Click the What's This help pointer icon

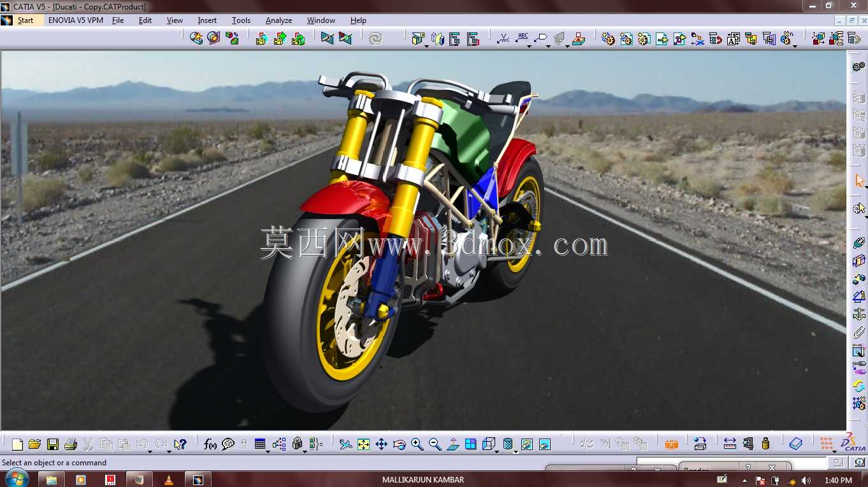(180, 444)
